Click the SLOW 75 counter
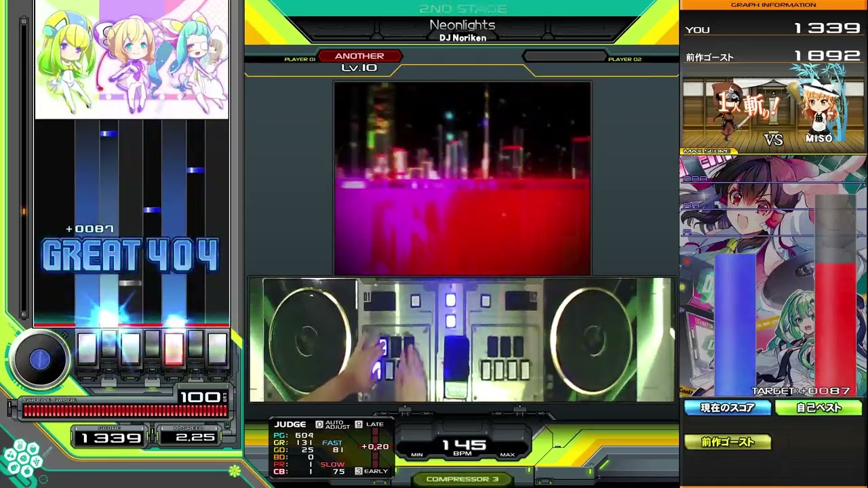Screen dimensions: 868x488 (x=333, y=468)
